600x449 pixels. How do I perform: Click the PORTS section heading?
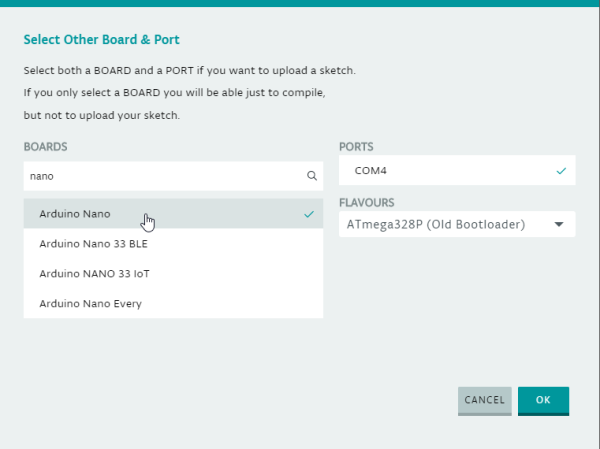(x=356, y=147)
